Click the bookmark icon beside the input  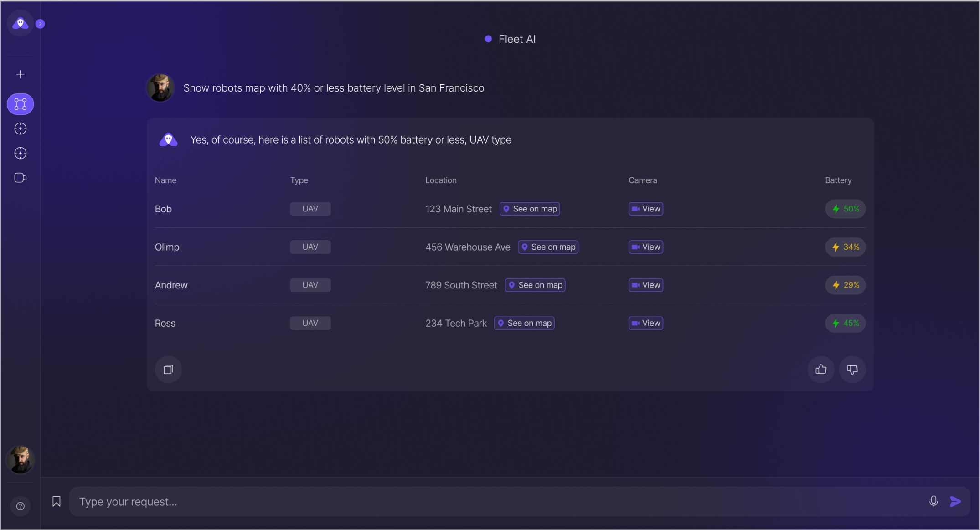pyautogui.click(x=57, y=501)
